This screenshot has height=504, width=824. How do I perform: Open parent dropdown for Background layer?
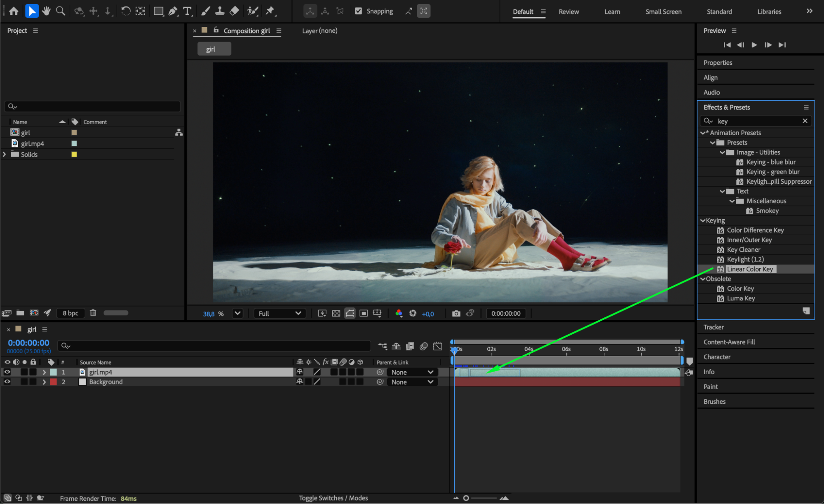point(412,382)
